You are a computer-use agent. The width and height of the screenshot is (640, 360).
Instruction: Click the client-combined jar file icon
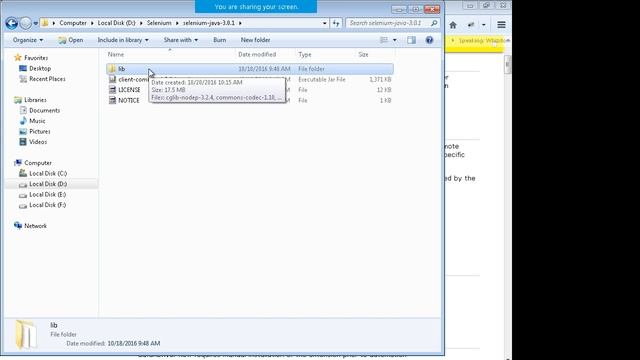(112, 79)
